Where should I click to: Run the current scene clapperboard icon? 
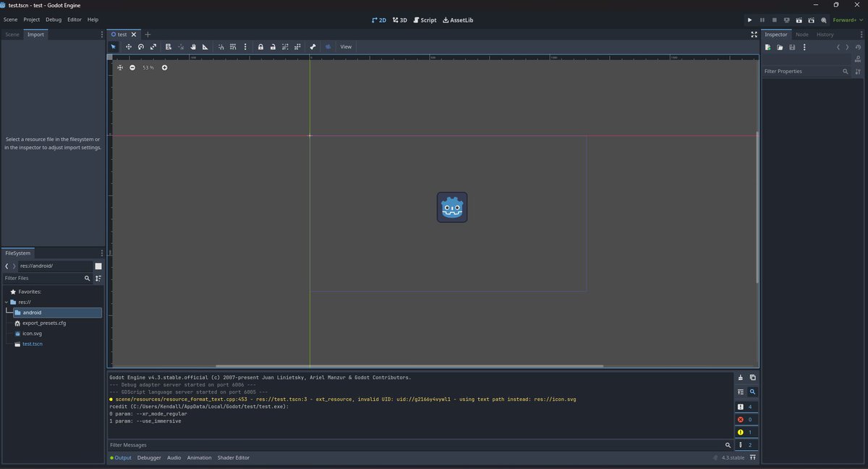point(799,20)
